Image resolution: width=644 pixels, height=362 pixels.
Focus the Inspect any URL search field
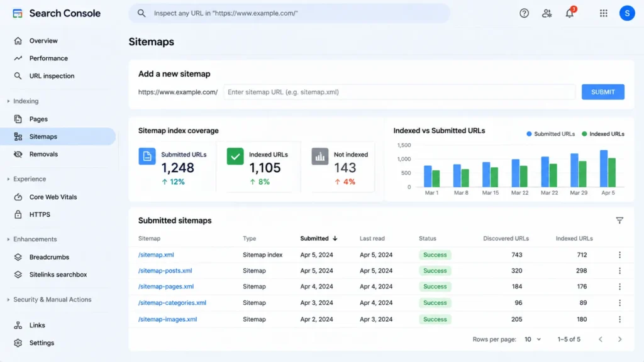289,13
